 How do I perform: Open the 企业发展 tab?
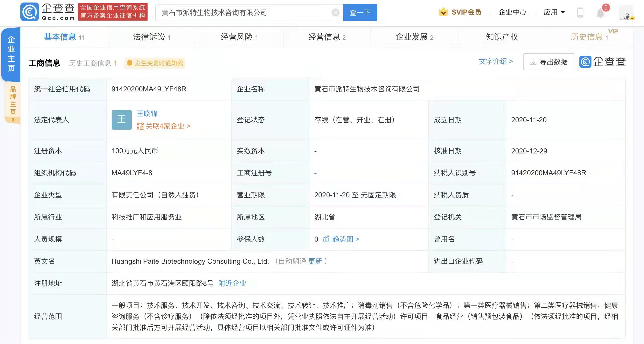[414, 37]
